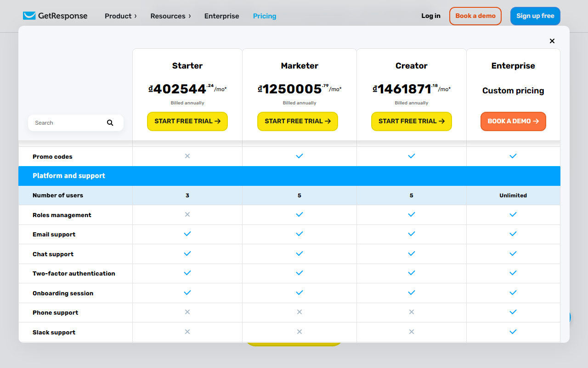Click Slack support cross under Creator
Image resolution: width=588 pixels, height=368 pixels.
pyautogui.click(x=412, y=332)
